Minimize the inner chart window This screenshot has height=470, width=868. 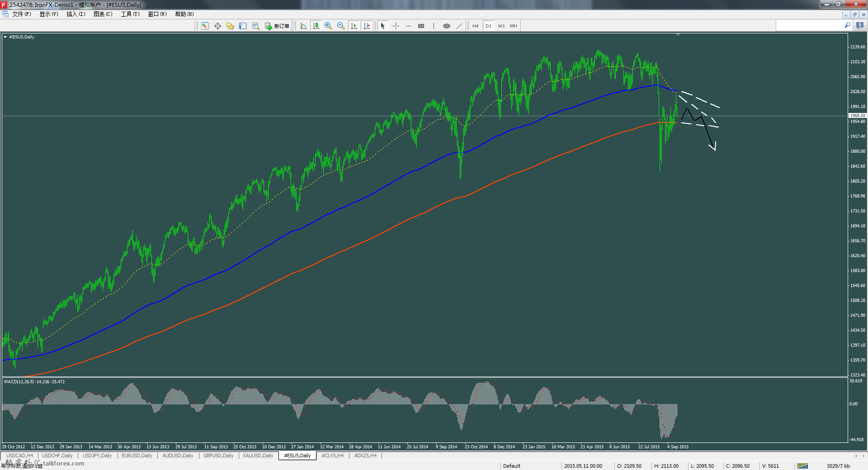click(846, 14)
